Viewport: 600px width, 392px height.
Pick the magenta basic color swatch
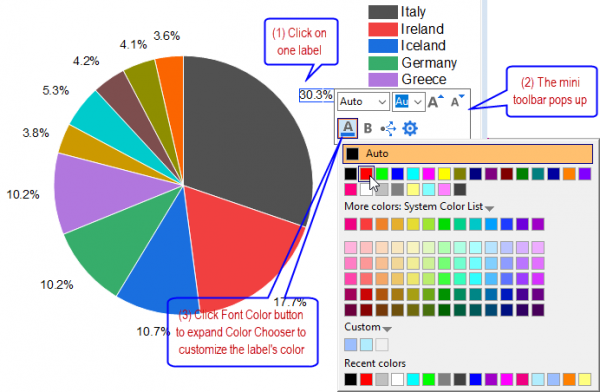pyautogui.click(x=429, y=174)
